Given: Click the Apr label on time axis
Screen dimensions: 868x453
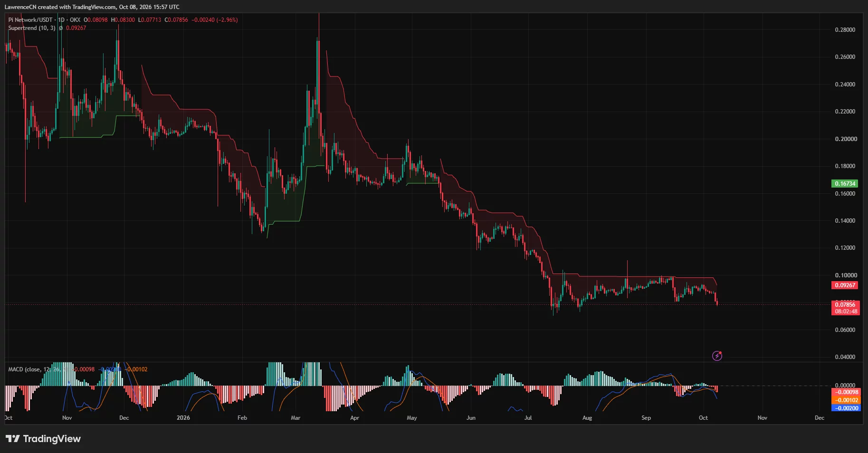Looking at the screenshot, I should tap(354, 418).
